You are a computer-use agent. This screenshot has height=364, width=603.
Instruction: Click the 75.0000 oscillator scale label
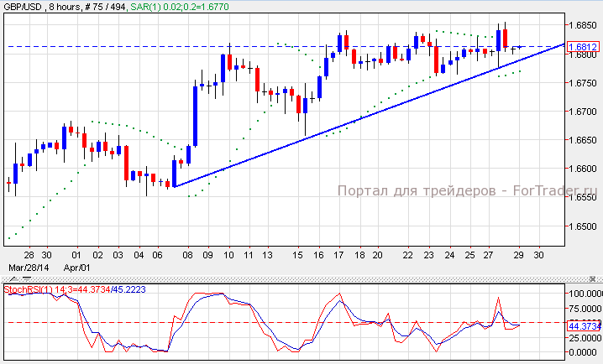[585, 309]
